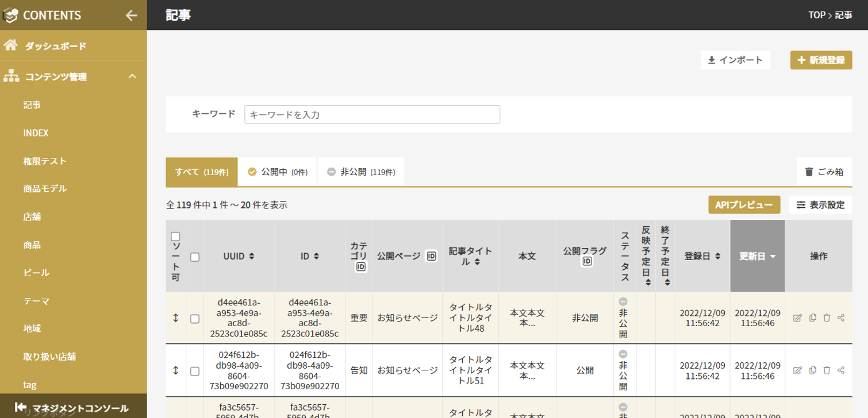The width and height of the screenshot is (868, 418).
Task: Open 商品 in the sidebar
Action: point(32,245)
